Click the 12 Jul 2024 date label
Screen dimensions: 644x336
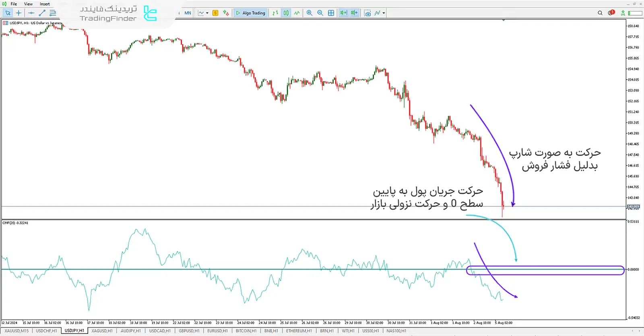[x=9, y=323]
